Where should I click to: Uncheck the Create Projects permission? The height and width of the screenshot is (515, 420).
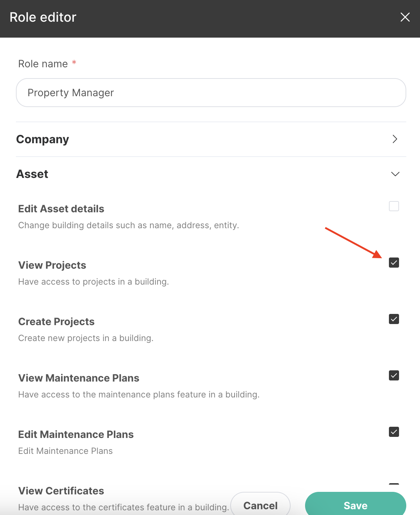point(394,319)
